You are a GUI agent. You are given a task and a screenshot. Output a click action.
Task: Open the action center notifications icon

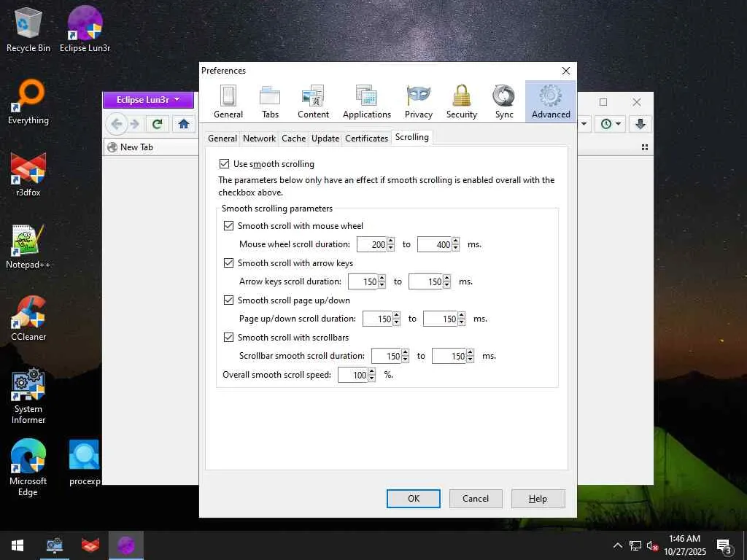(x=724, y=545)
